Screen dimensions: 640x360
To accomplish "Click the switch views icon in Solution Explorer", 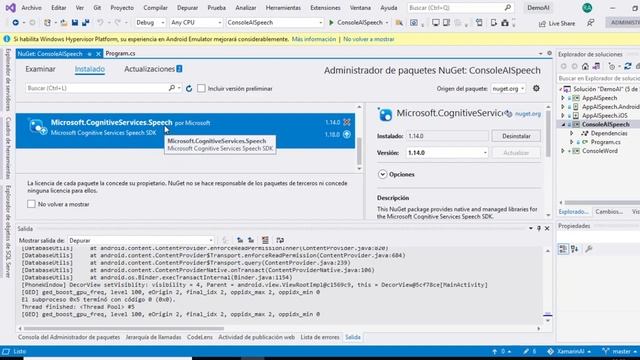I will 596,66.
